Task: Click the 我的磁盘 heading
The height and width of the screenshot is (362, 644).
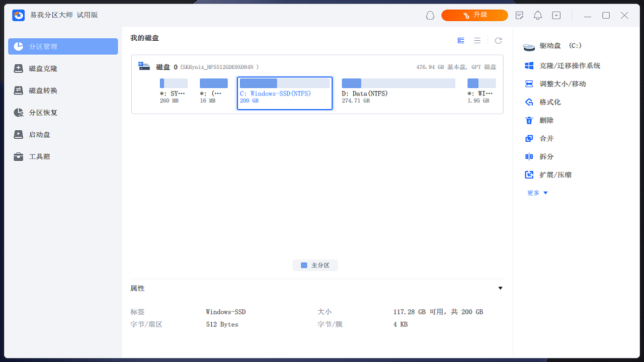Action: tap(144, 38)
